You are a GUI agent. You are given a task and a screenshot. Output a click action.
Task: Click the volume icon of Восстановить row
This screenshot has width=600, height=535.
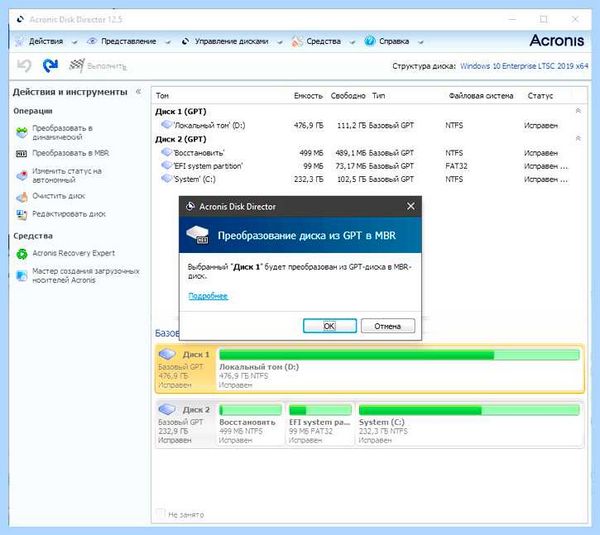click(x=166, y=152)
